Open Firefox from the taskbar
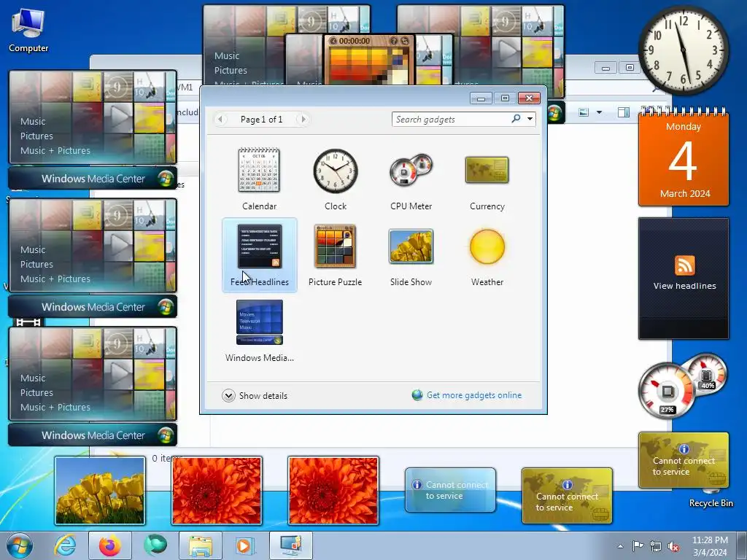This screenshot has width=747, height=560. [110, 545]
